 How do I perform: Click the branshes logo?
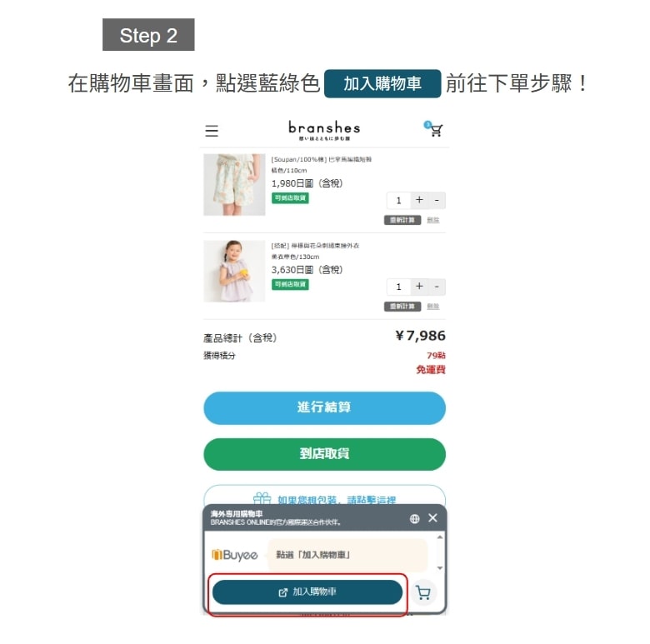324,130
